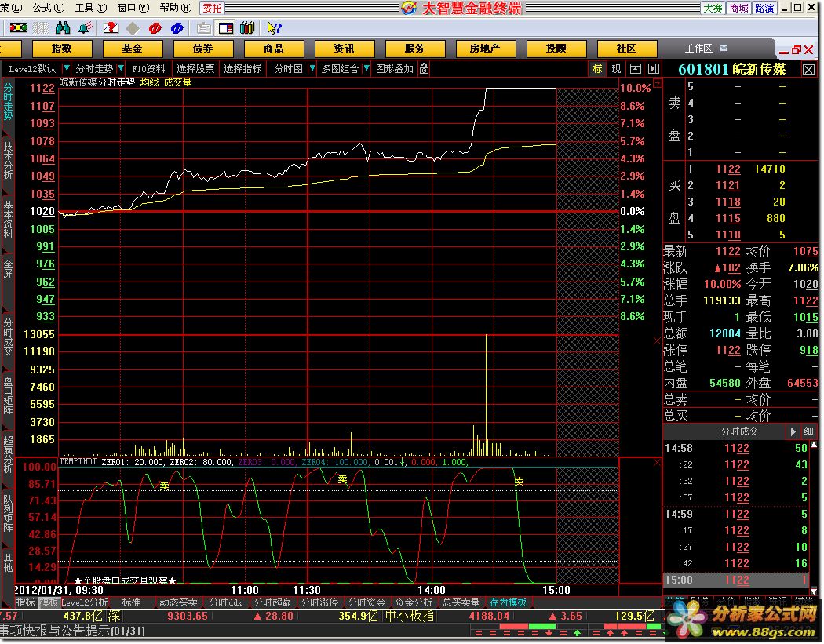Click the F10资料 toolbar button

148,69
